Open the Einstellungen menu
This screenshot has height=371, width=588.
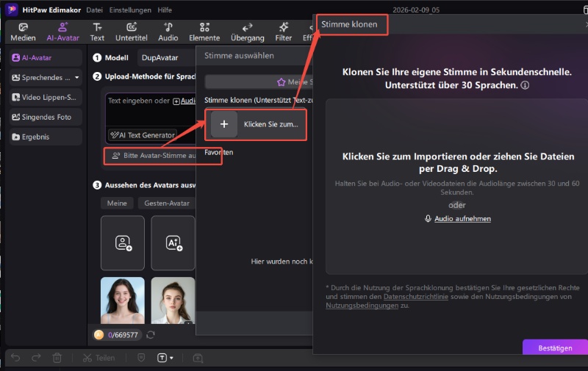tap(130, 10)
